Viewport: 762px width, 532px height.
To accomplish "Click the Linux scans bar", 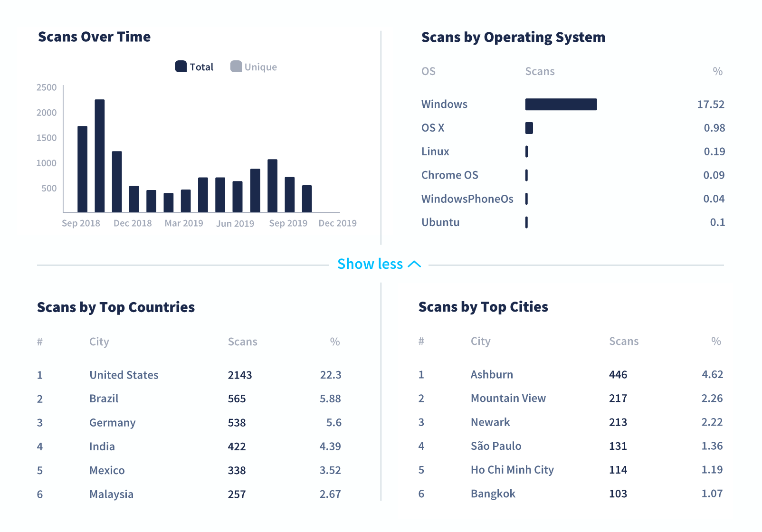I will point(526,151).
